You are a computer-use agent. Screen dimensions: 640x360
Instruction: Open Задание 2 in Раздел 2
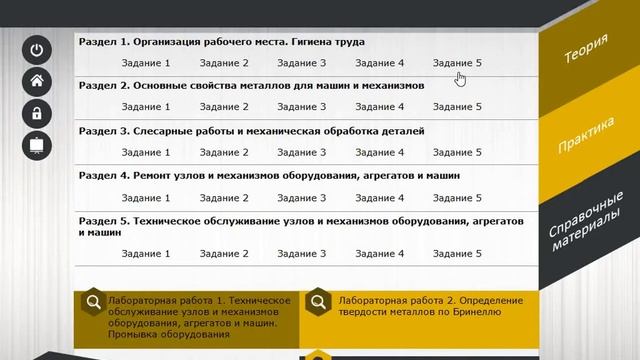(224, 107)
